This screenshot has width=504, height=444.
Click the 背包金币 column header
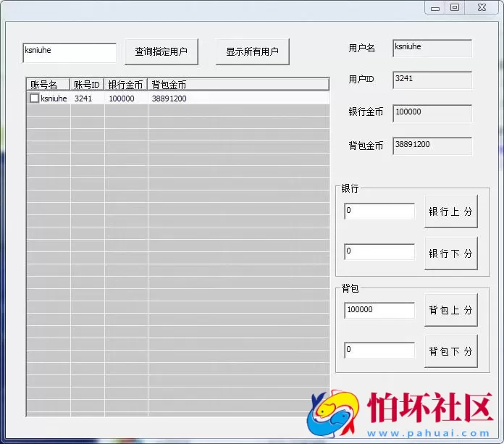pyautogui.click(x=238, y=85)
